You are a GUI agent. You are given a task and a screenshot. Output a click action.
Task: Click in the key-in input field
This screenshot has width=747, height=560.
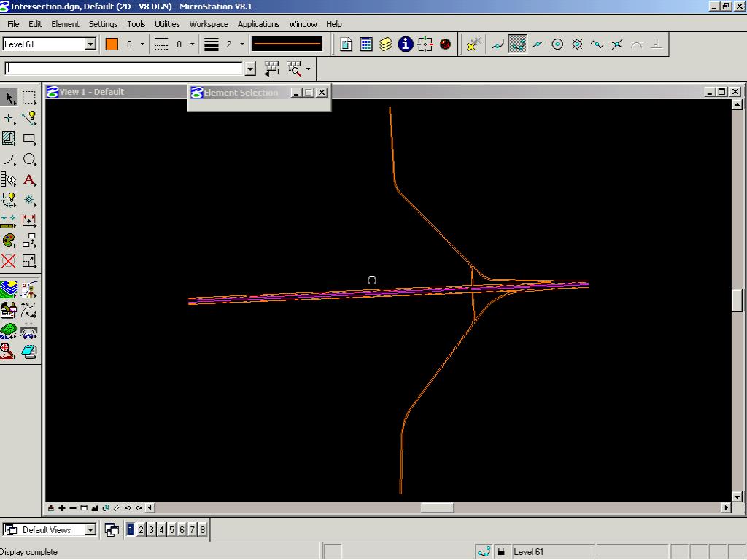[124, 69]
